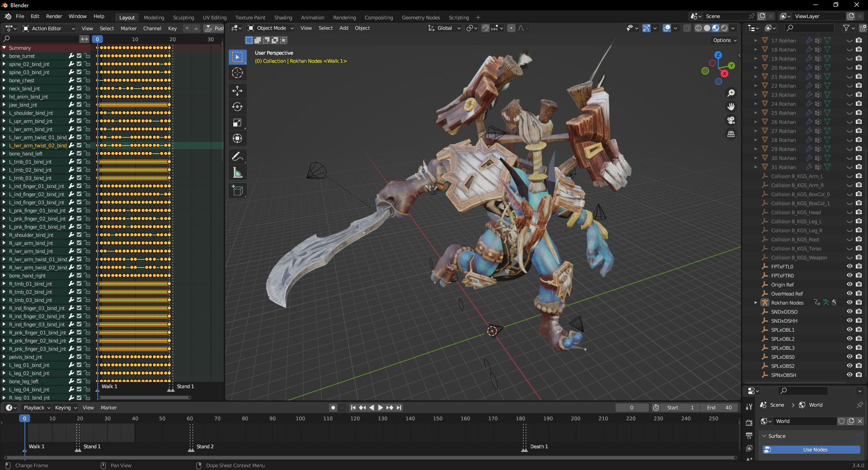Screen dimensions: 868x470
Task: Open the Global transform orientation dropdown
Action: pos(444,28)
